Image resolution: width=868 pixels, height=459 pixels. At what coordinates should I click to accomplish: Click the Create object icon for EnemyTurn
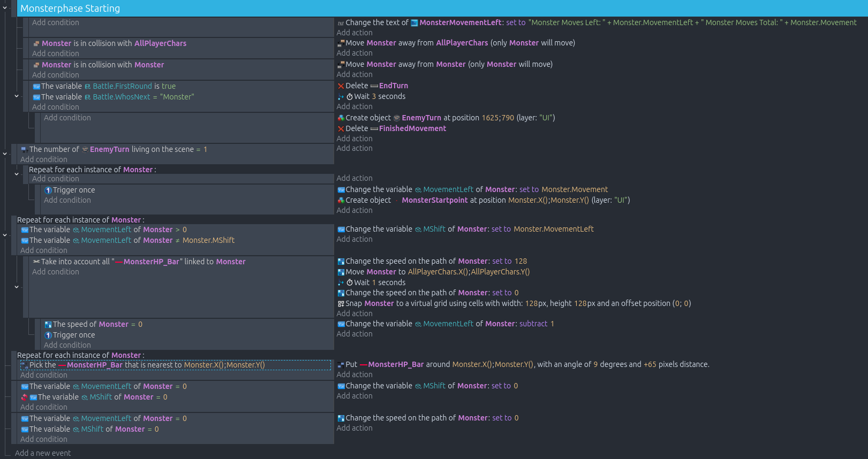[341, 118]
